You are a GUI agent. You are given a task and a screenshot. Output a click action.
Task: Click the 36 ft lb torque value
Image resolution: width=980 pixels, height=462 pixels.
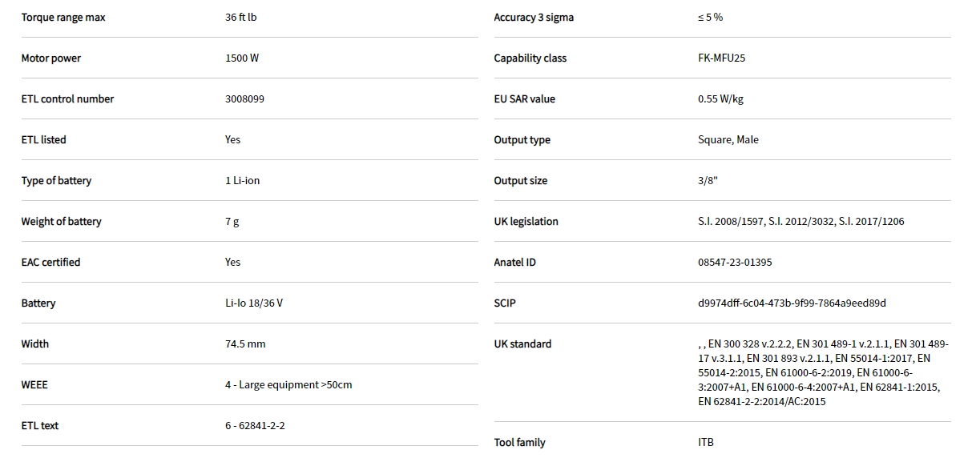(240, 18)
